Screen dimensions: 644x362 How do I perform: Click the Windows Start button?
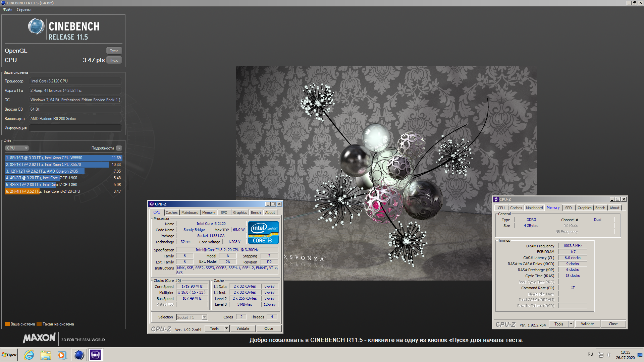tap(9, 355)
